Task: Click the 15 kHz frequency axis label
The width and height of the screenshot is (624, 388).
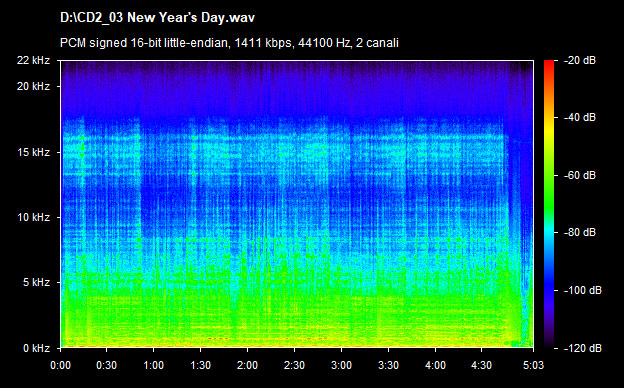Action: pos(33,152)
